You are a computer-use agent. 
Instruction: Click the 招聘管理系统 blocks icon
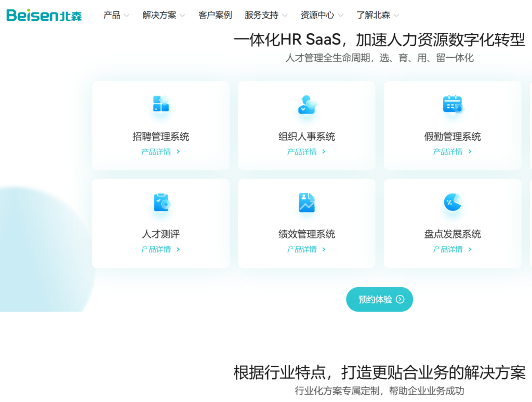click(x=161, y=104)
